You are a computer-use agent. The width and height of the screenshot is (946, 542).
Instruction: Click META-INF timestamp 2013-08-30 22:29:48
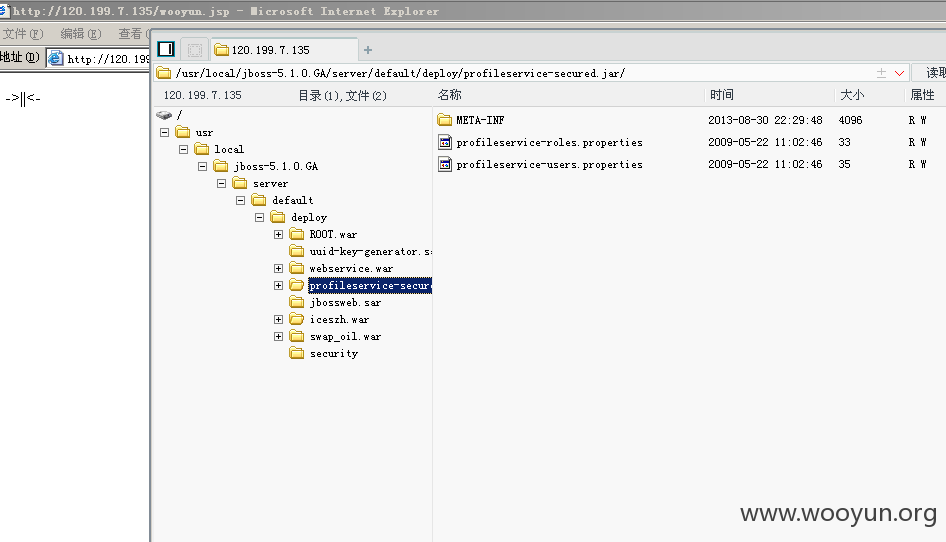[765, 120]
